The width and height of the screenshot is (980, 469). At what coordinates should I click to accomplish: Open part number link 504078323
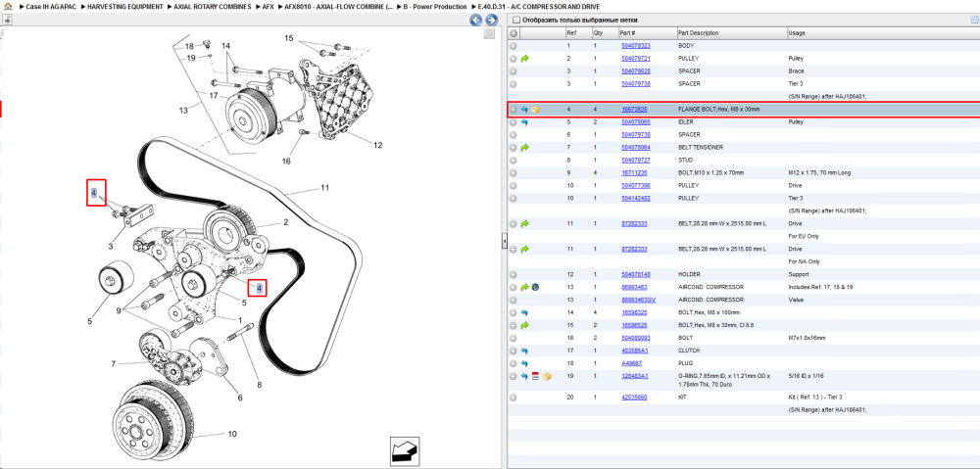pyautogui.click(x=636, y=46)
